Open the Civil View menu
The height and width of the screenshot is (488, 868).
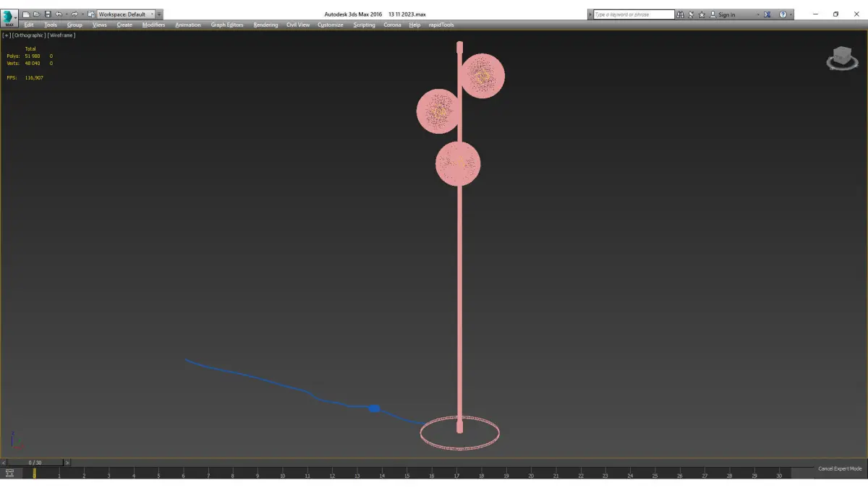click(298, 25)
